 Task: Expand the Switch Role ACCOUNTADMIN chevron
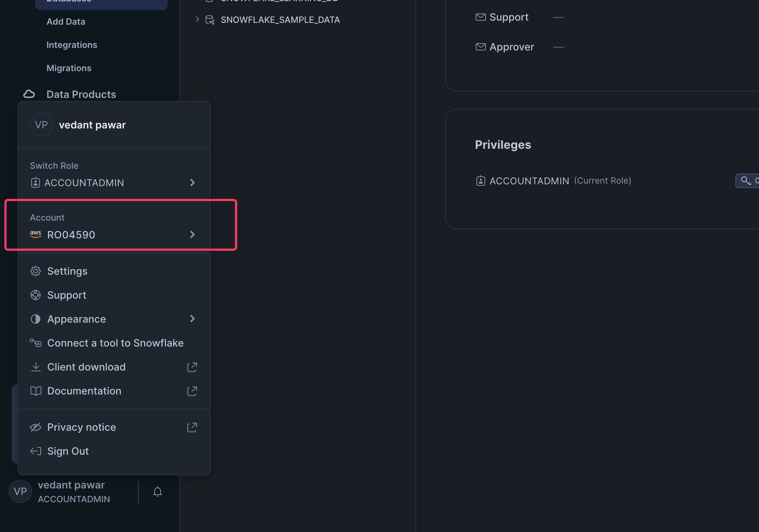[192, 183]
